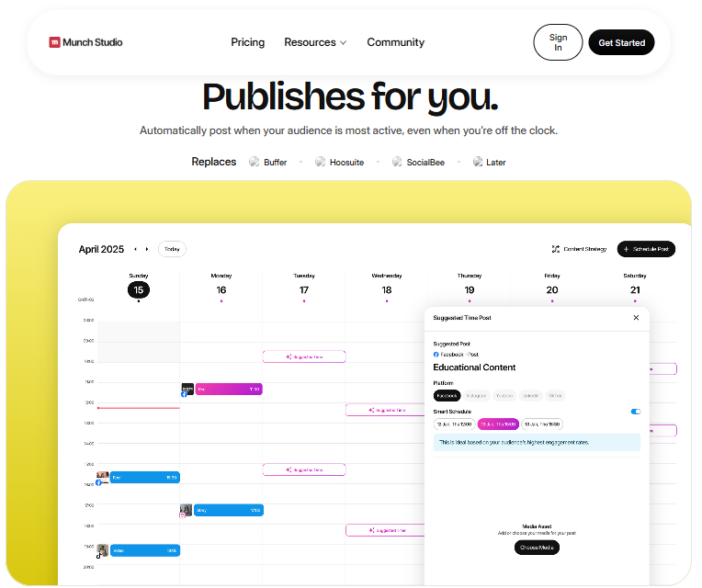Click the Buffer logo icon
The width and height of the screenshot is (702, 588).
pyautogui.click(x=254, y=162)
